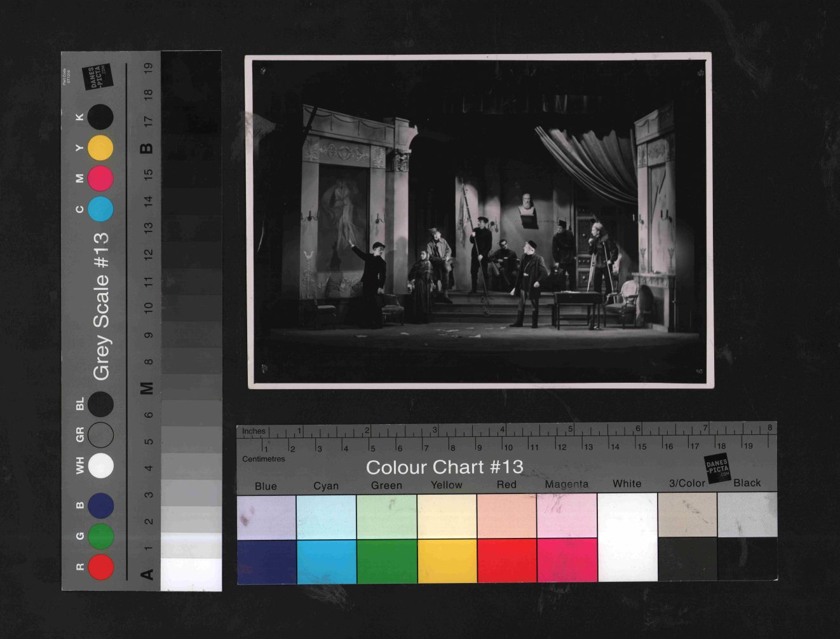
Task: Click the "Grey Scale #13" title text
Action: pyautogui.click(x=101, y=306)
